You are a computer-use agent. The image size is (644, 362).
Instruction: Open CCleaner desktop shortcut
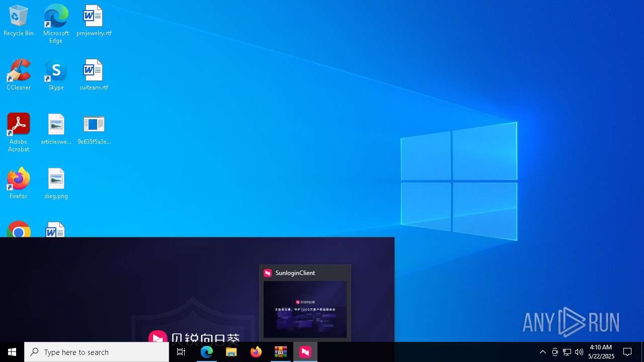pos(19,75)
